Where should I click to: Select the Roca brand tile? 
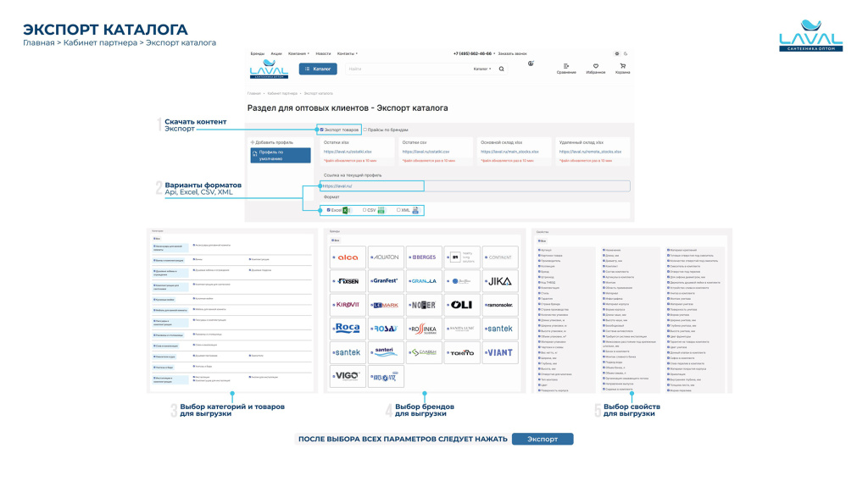click(348, 328)
